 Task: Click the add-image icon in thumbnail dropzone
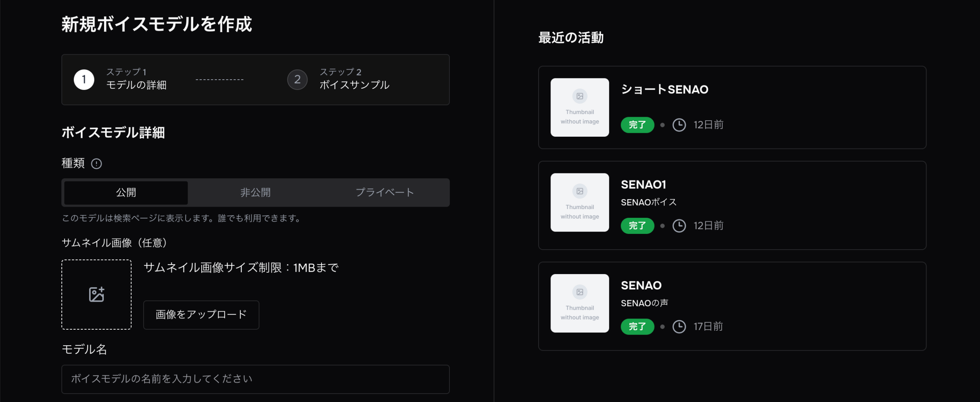click(96, 294)
